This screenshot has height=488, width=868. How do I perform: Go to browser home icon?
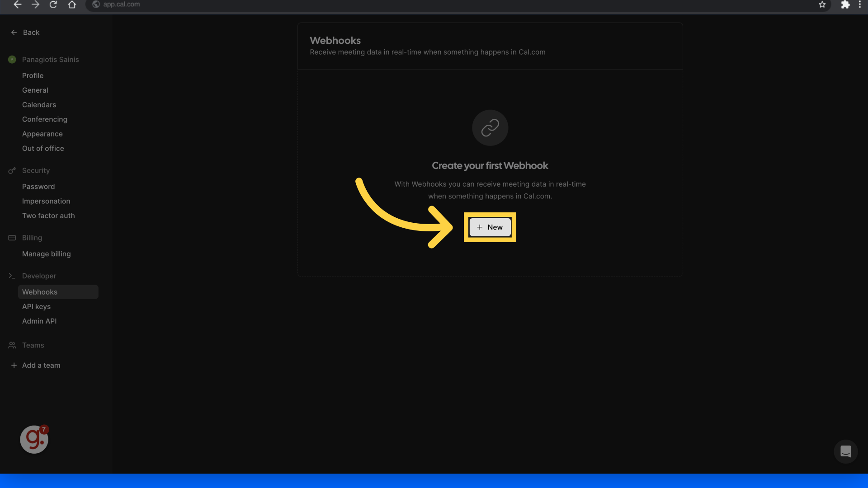pos(72,5)
